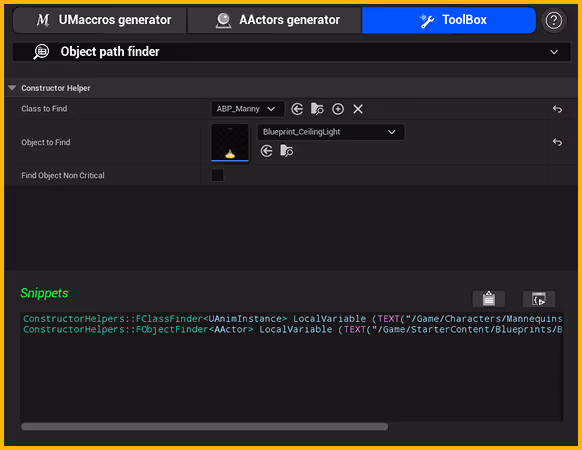Screen dimensions: 582x450
Task: Switch to the UMaccros generator tab
Action: click(100, 20)
